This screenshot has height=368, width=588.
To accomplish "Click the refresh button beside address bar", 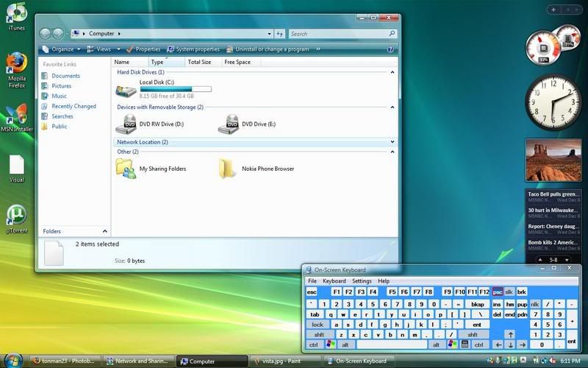I will coord(280,34).
